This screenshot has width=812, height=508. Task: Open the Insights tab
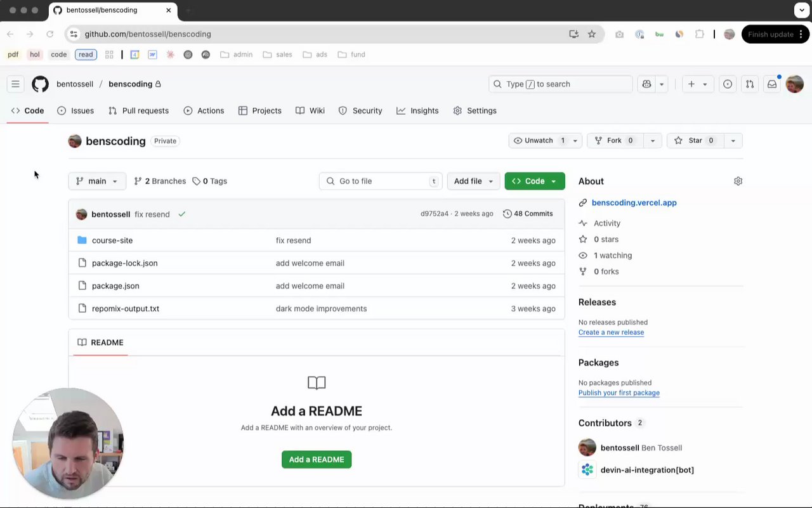pos(417,110)
